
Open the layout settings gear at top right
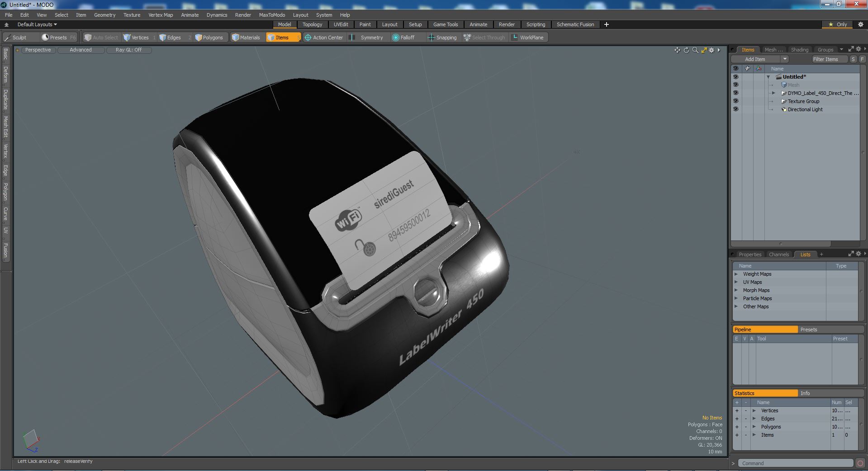[x=860, y=24]
